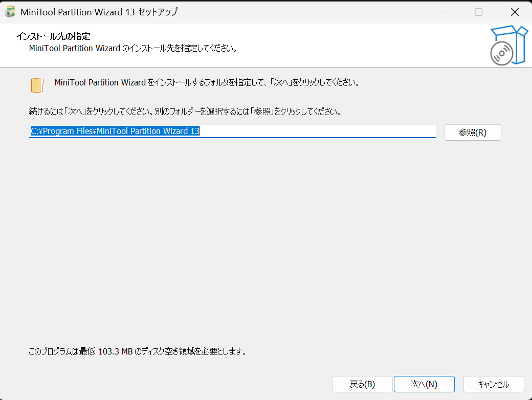Click the maximize window button

[x=479, y=11]
